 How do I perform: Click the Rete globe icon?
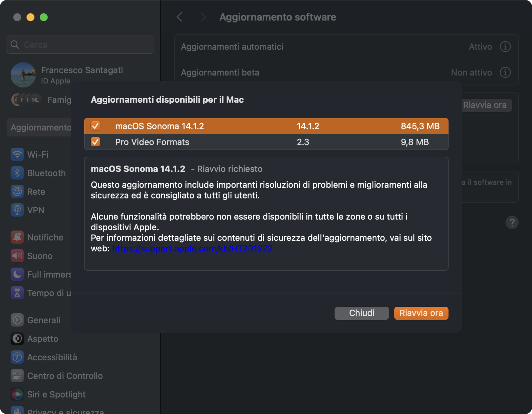click(x=17, y=191)
